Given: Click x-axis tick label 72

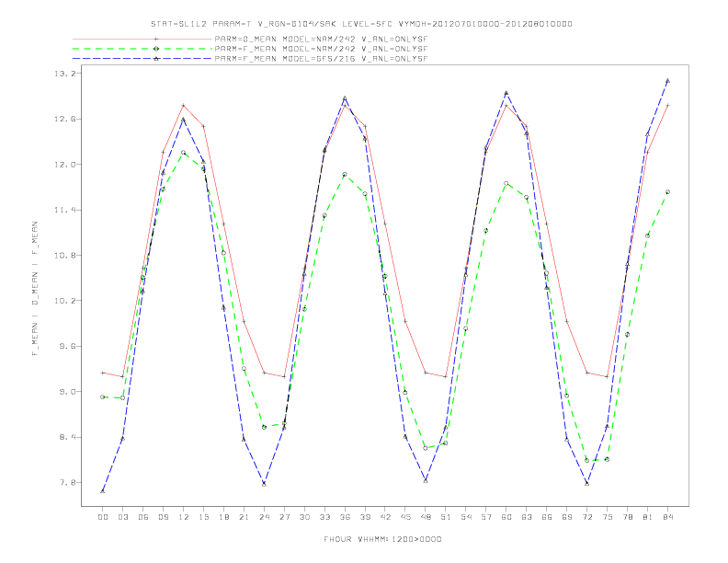Looking at the screenshot, I should 587,517.
